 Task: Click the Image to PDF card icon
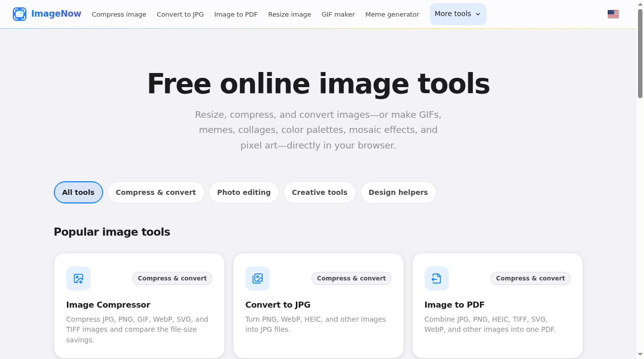pyautogui.click(x=437, y=278)
